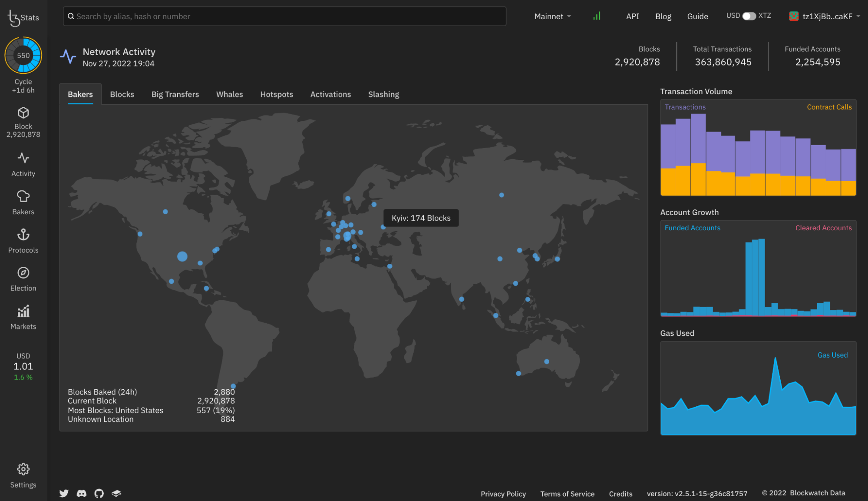868x501 pixels.
Task: Switch to the Whales tab
Action: [229, 94]
